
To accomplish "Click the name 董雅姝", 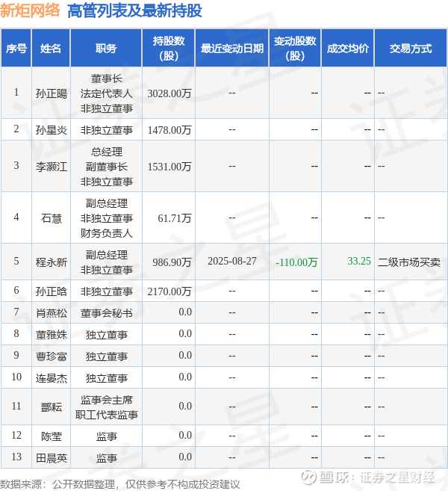I will point(52,334).
